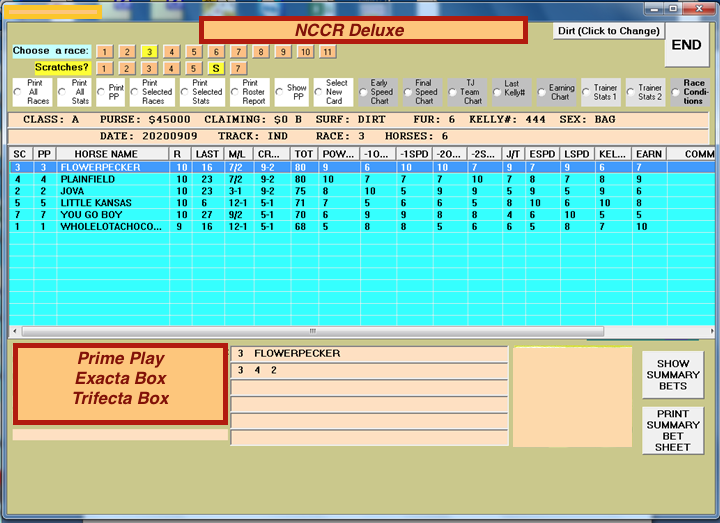This screenshot has height=523, width=720.
Task: Choose race 1 button
Action: pos(105,51)
